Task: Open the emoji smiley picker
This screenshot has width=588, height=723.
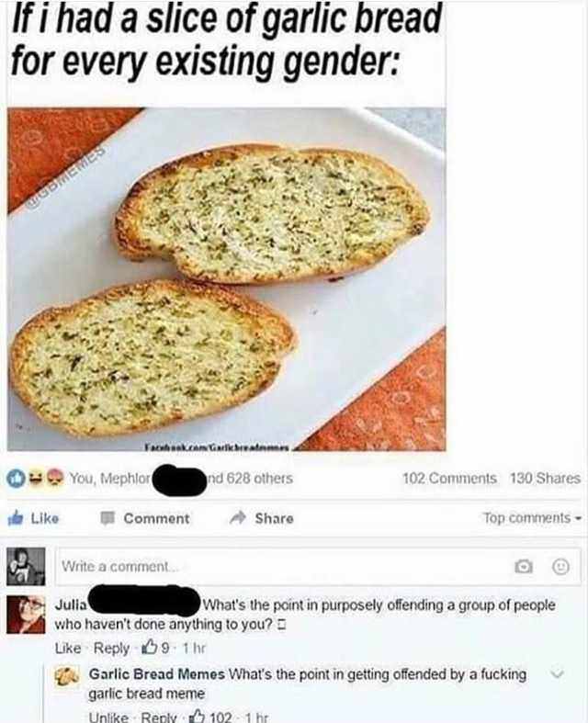Action: [560, 566]
